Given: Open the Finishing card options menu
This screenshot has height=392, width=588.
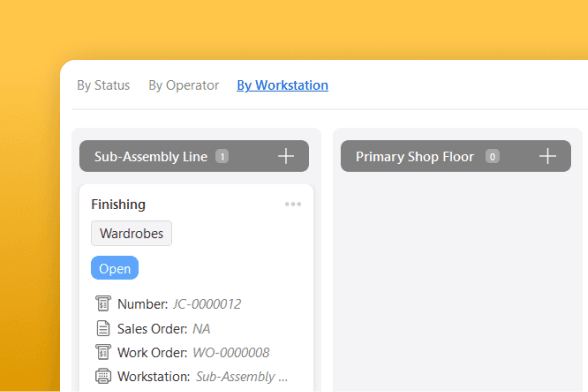Looking at the screenshot, I should [x=293, y=204].
